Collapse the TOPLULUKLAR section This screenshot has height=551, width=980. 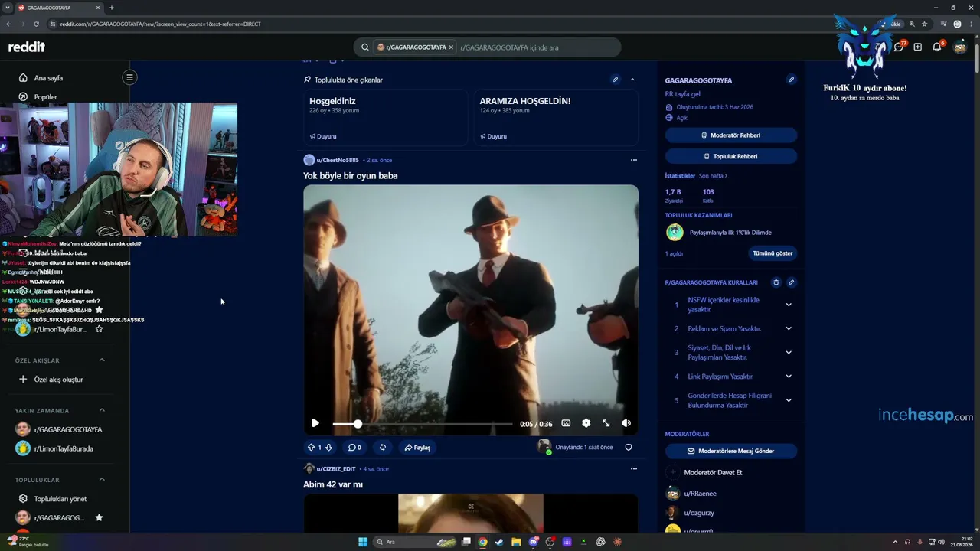click(x=102, y=480)
